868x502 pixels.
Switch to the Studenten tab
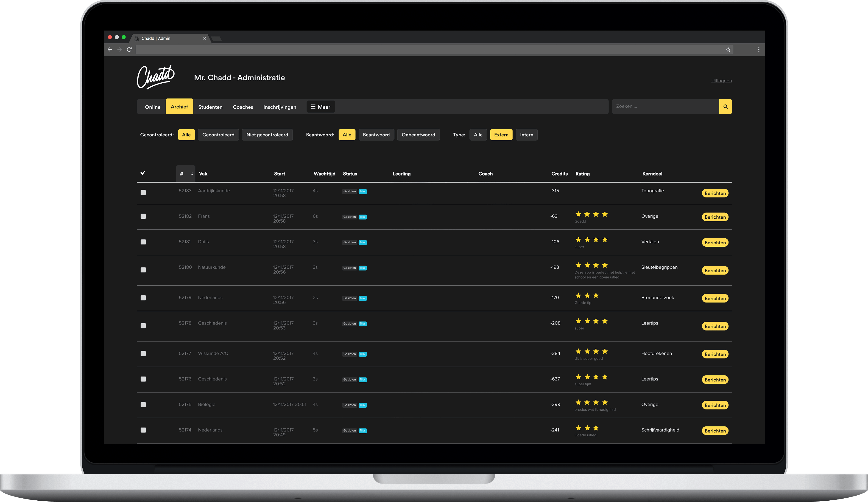click(210, 107)
